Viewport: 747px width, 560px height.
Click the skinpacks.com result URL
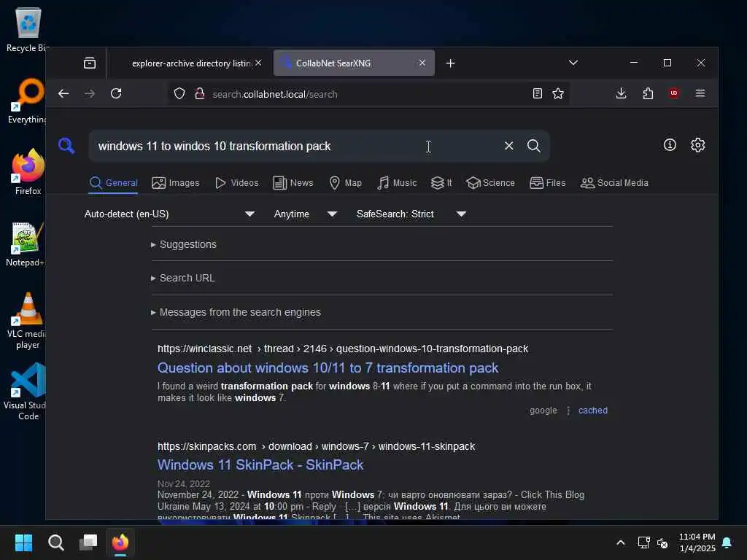[x=316, y=446]
